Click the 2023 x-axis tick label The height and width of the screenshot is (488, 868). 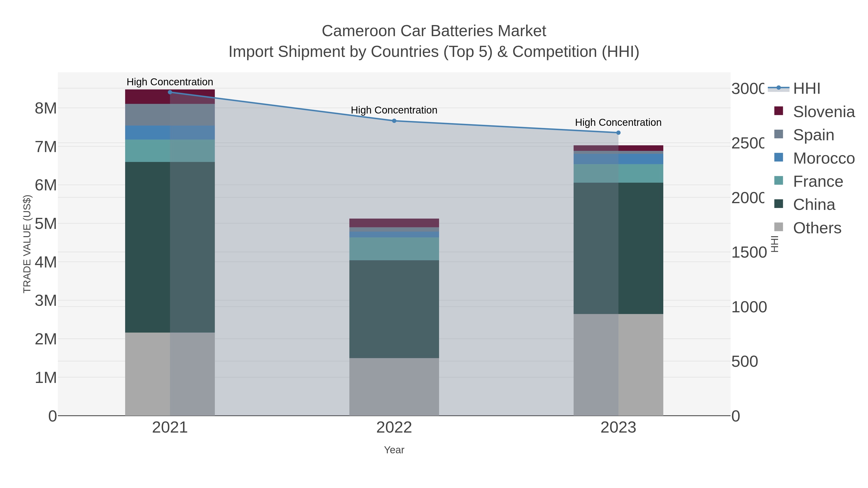(618, 428)
